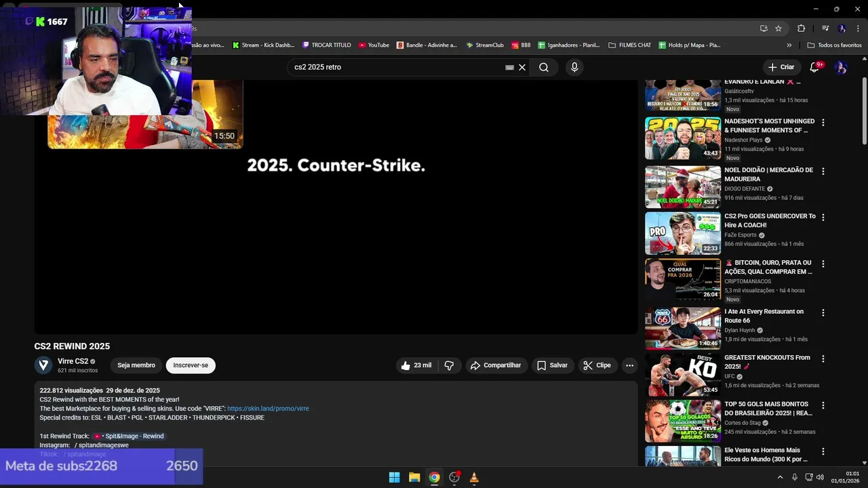Open NOEL DOIDÃO Mercadão de Madureira thumbnail
The height and width of the screenshot is (488, 868).
683,187
